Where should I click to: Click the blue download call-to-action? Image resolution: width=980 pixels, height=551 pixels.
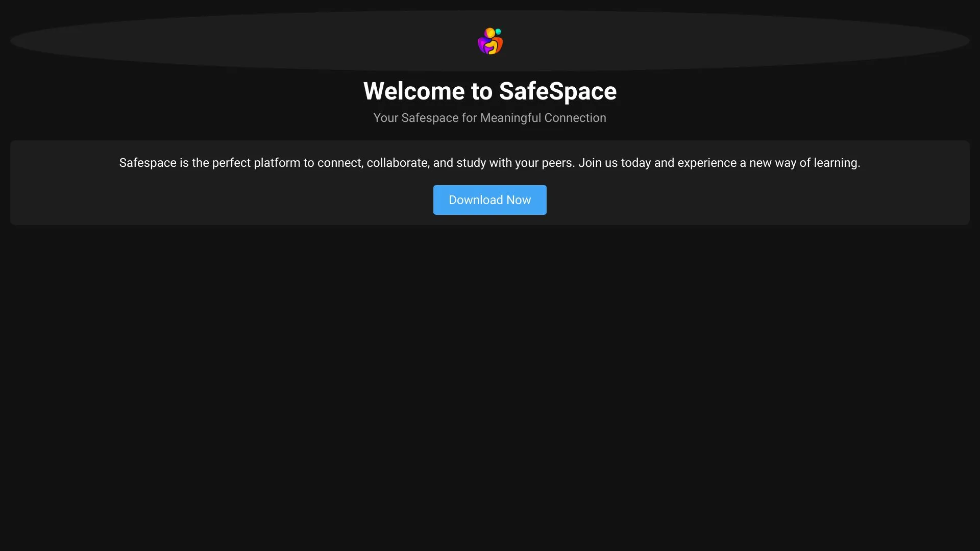click(490, 199)
